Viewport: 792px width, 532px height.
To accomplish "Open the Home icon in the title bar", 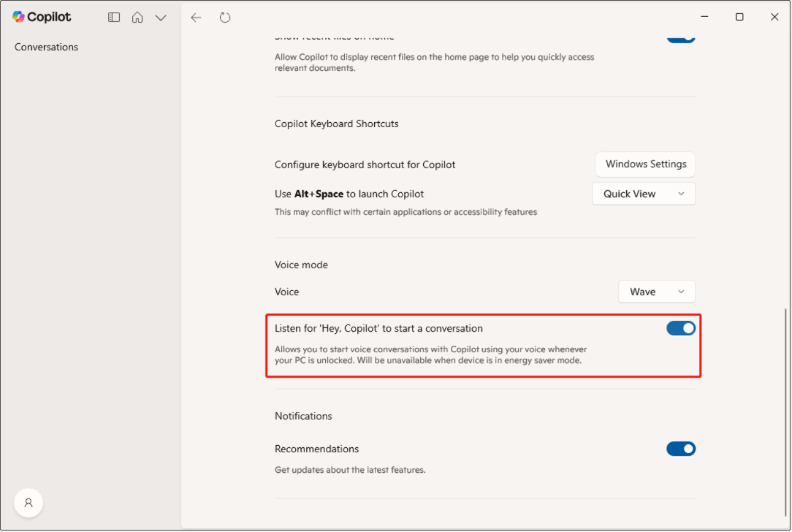I will (x=137, y=17).
